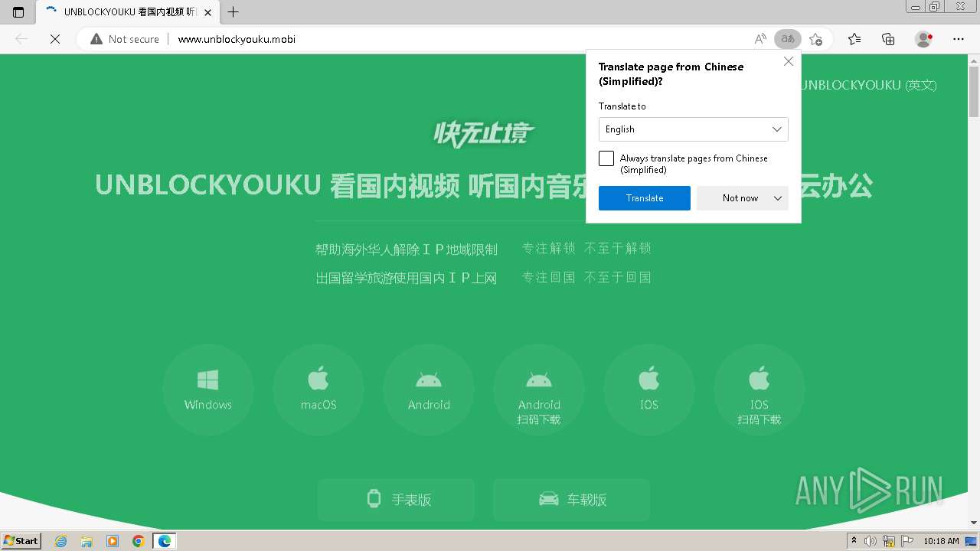Add this page to favorites
This screenshot has height=551, width=980.
[x=816, y=39]
